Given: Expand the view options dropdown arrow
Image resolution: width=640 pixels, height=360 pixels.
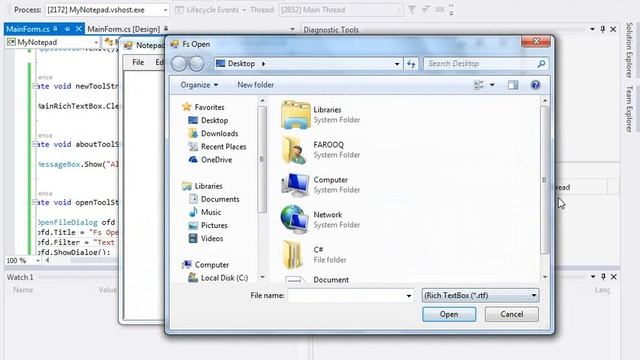Looking at the screenshot, I should click(492, 85).
